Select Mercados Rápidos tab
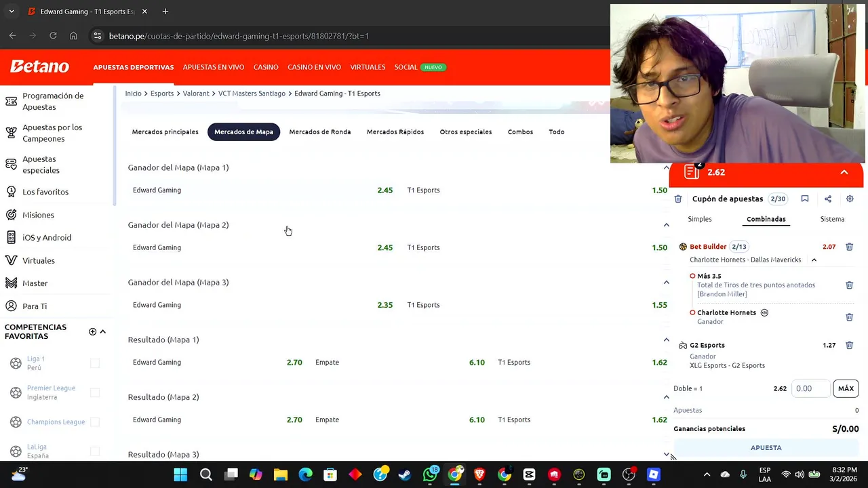868x488 pixels. [395, 131]
